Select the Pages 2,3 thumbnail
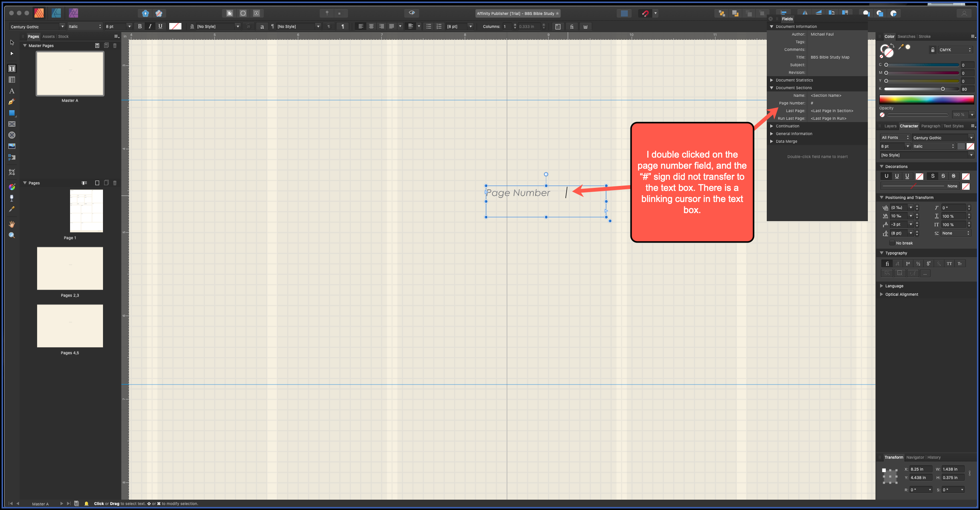 pyautogui.click(x=70, y=268)
